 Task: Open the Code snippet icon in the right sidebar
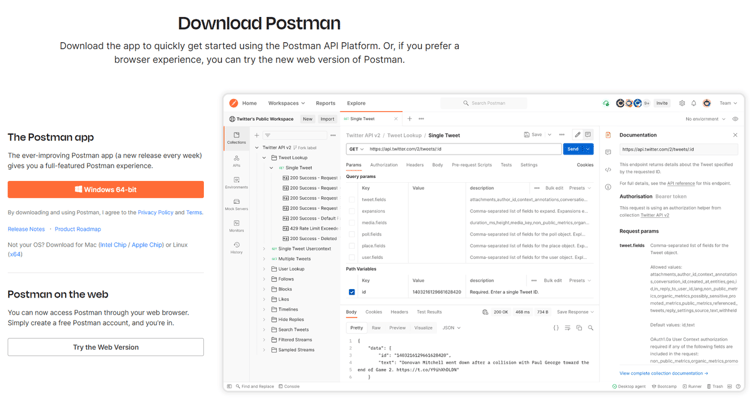[608, 169]
